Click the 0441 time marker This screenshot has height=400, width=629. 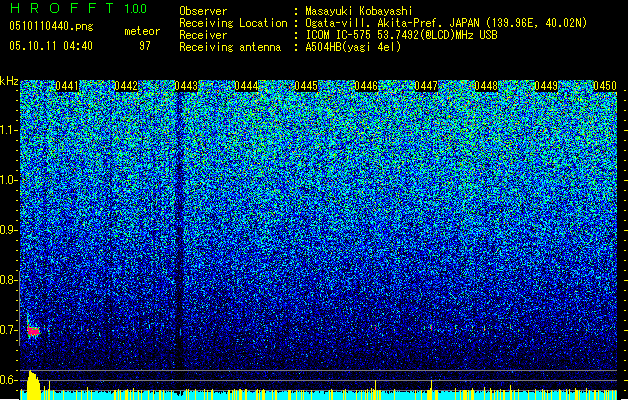67,86
